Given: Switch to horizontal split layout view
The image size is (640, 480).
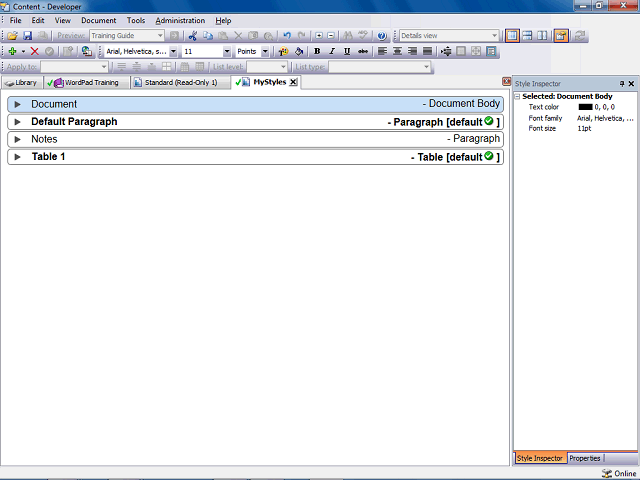Looking at the screenshot, I should (527, 36).
